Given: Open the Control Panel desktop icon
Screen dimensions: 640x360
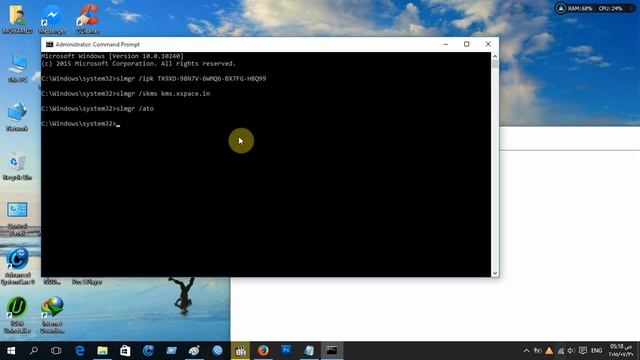Looking at the screenshot, I should coord(17,218).
